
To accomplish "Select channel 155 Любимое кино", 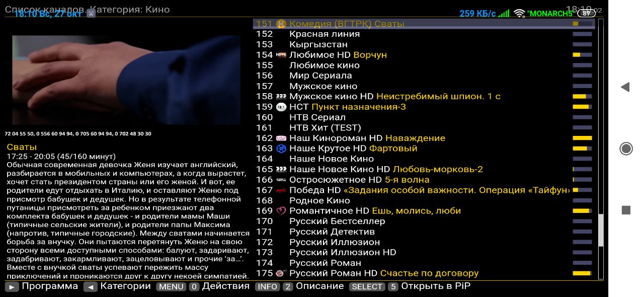I will [424, 65].
